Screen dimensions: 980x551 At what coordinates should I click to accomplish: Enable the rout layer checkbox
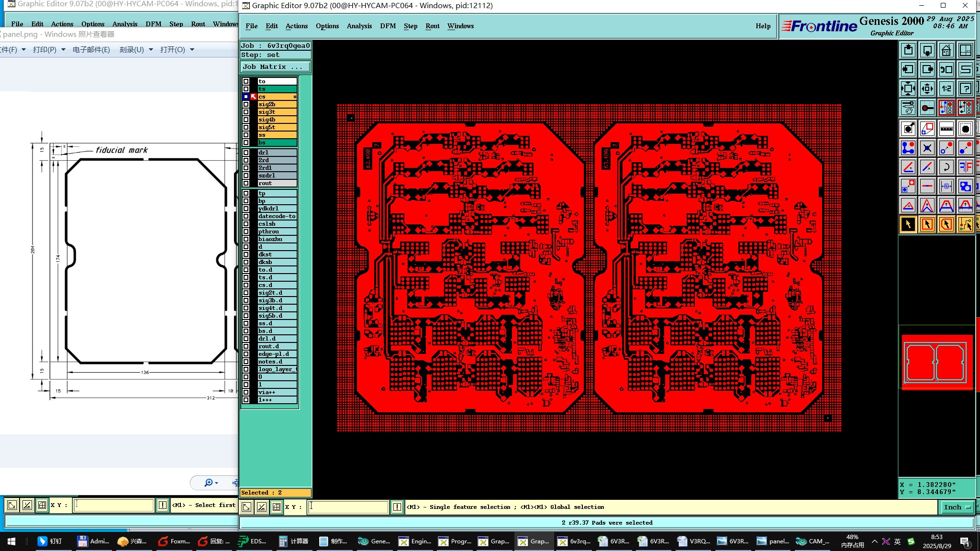246,183
